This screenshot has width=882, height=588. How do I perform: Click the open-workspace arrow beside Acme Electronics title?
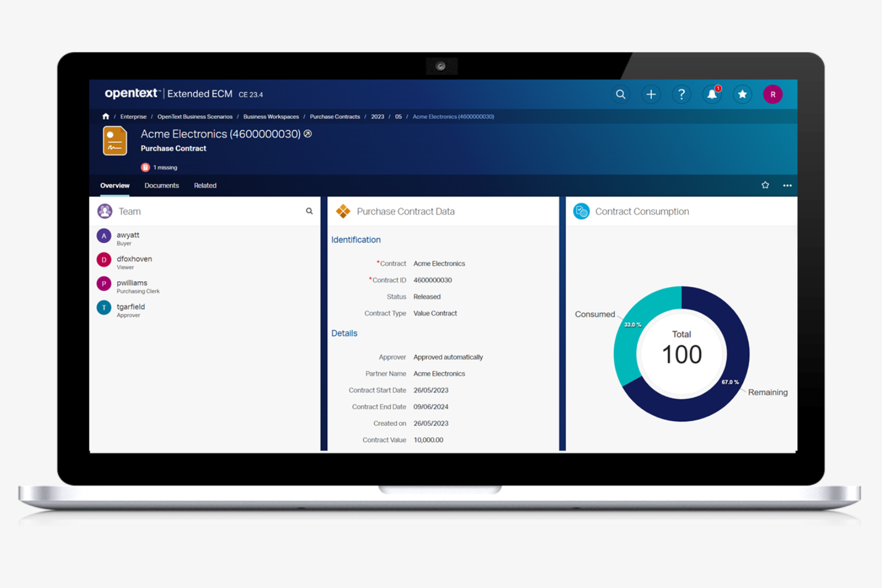307,135
